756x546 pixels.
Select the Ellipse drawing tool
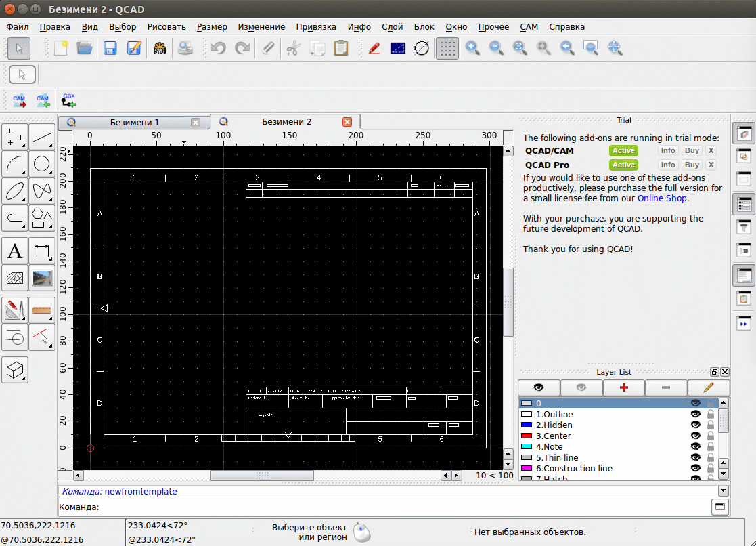(x=15, y=192)
